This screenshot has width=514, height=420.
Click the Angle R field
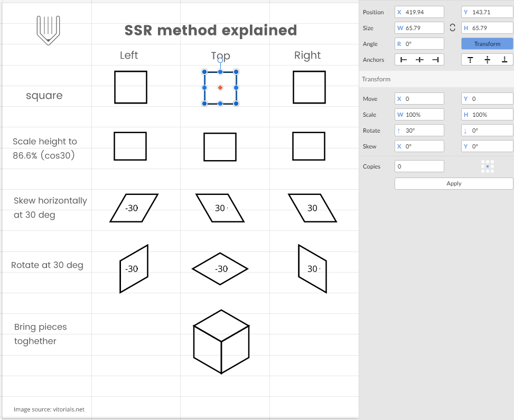point(419,44)
